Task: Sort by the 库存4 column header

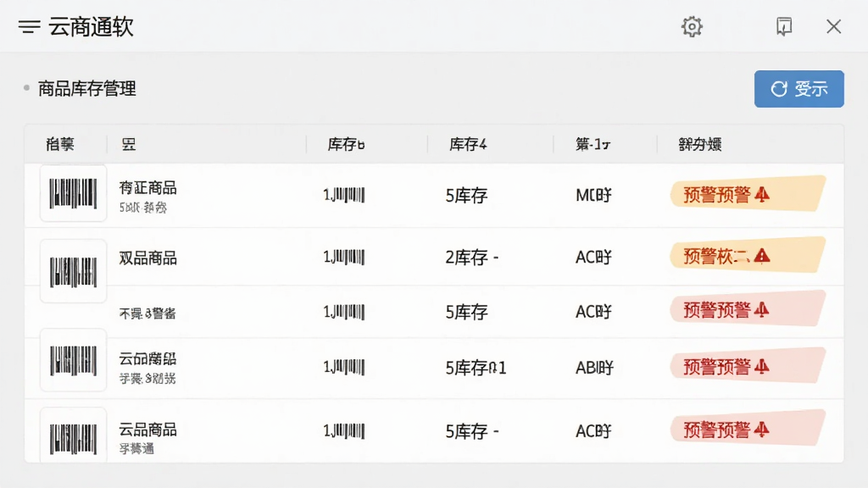Action: tap(468, 144)
